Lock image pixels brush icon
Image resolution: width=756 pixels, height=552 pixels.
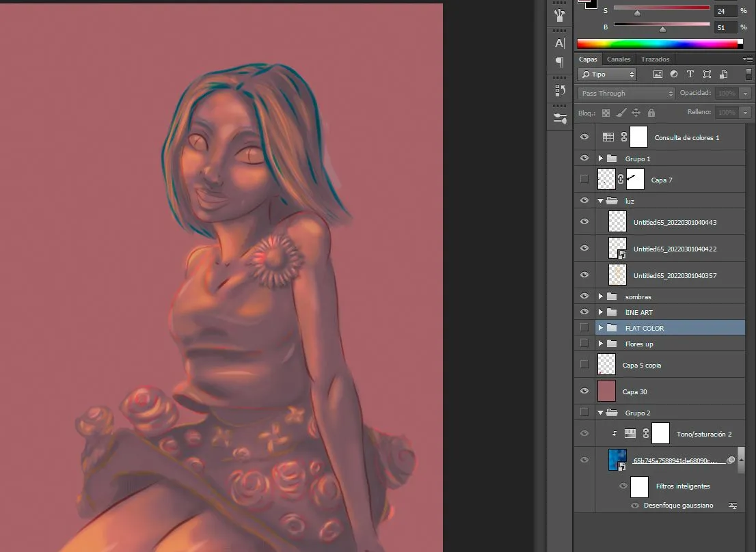coord(621,113)
